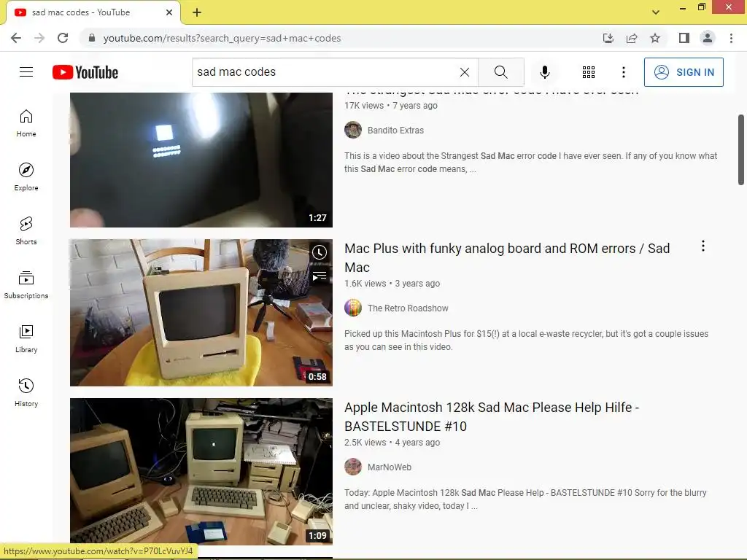The width and height of the screenshot is (747, 560).
Task: Open Subscriptions in the sidebar
Action: [x=26, y=285]
